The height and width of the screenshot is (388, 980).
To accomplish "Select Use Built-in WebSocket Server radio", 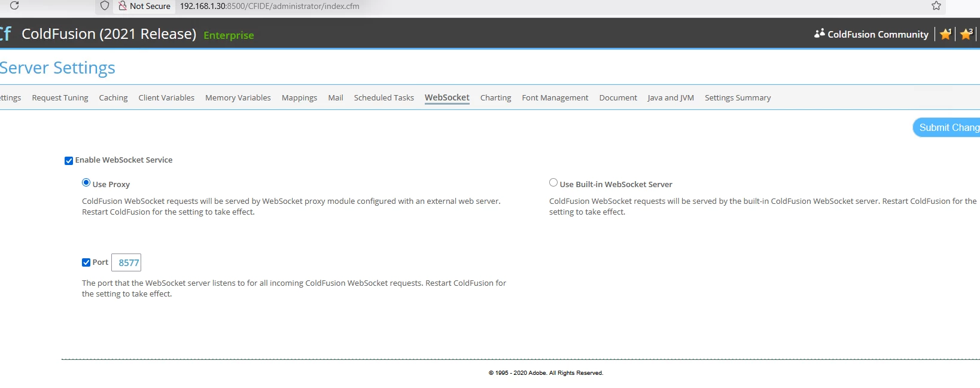I will point(553,183).
